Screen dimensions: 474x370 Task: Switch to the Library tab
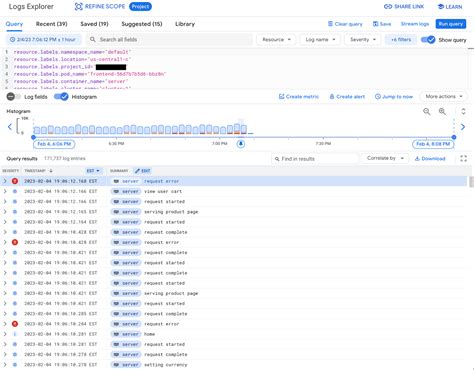coord(185,24)
